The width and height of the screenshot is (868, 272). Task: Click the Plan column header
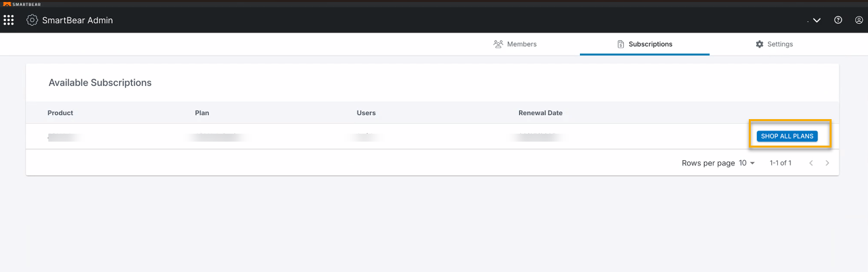[202, 113]
